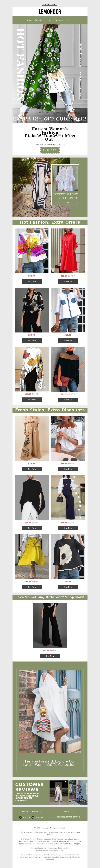Click the SHOP NOW button
Viewport: 100px width, 868px height.
[x=50, y=150]
